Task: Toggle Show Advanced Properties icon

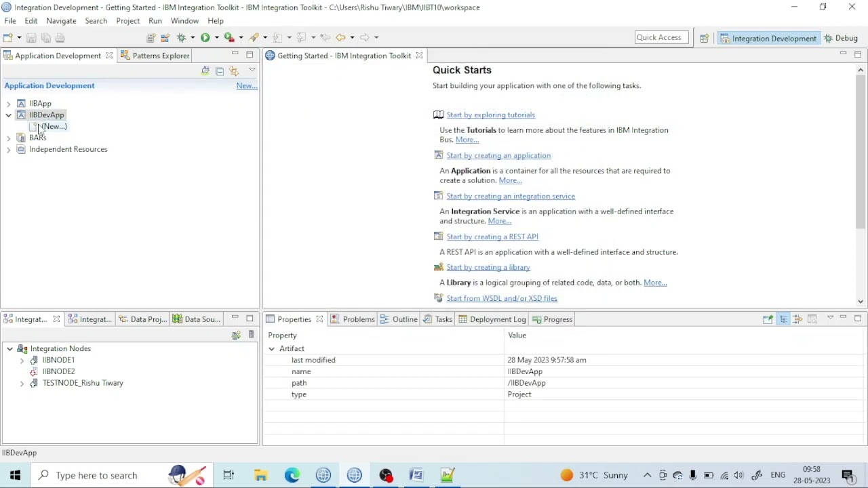Action: click(797, 319)
